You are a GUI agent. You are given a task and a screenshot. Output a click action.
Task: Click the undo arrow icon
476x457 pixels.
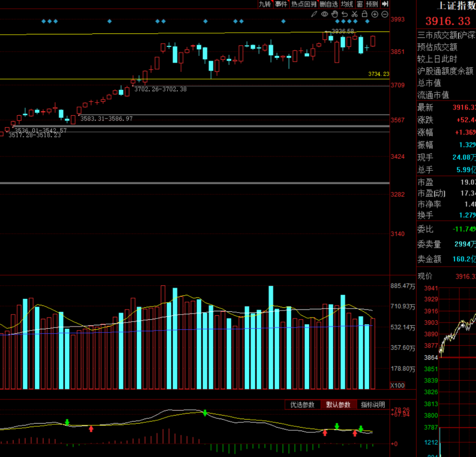(x=345, y=14)
